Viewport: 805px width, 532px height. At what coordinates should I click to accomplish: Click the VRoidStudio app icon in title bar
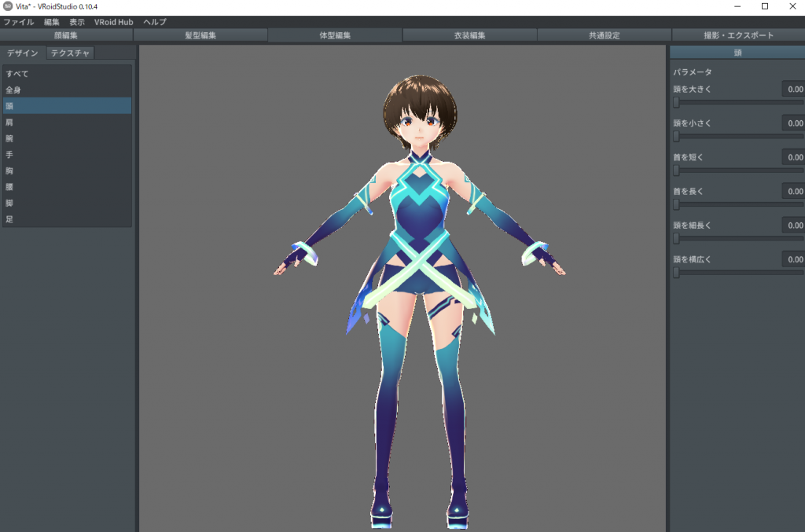[8, 6]
